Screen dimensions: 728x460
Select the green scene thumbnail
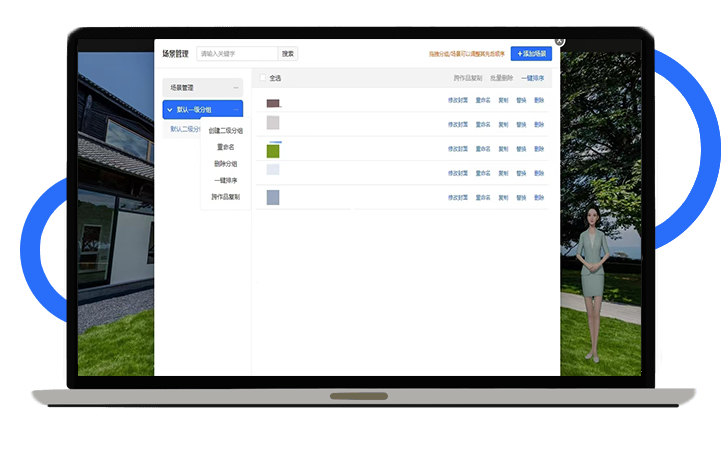coord(273,151)
